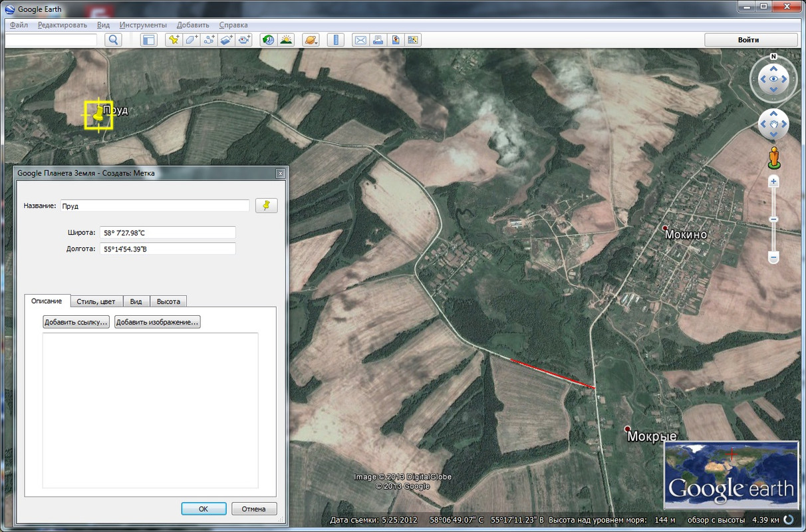Viewport: 806px width, 532px height.
Task: Click the print icon in toolbar
Action: point(378,40)
